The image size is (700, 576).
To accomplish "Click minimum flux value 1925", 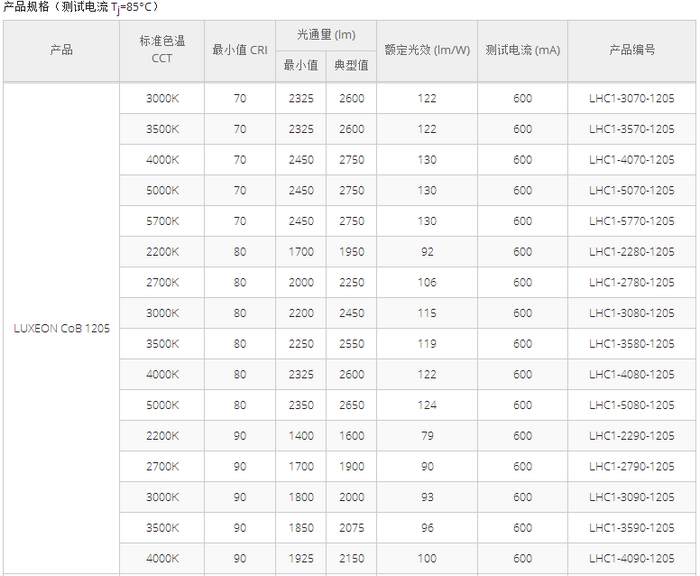I will point(301,558).
